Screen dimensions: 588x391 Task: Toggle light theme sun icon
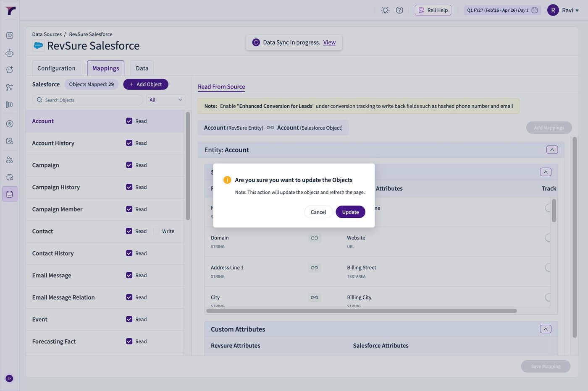(x=385, y=10)
